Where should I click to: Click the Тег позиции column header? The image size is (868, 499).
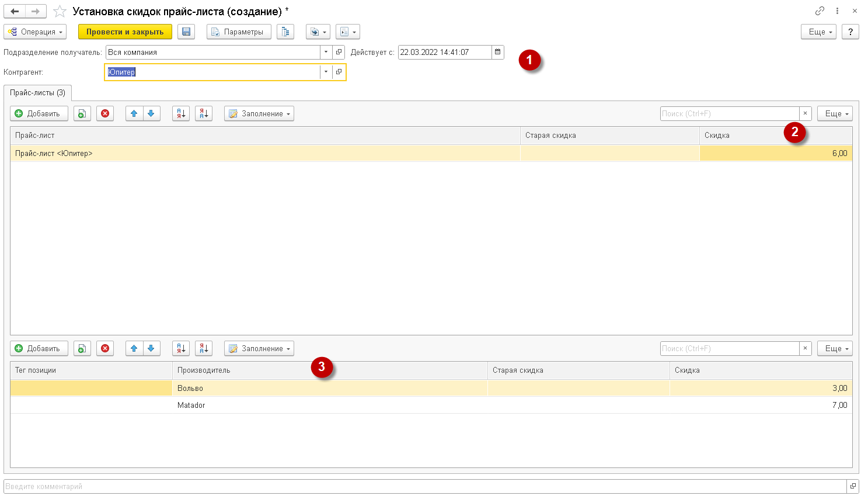coord(91,370)
